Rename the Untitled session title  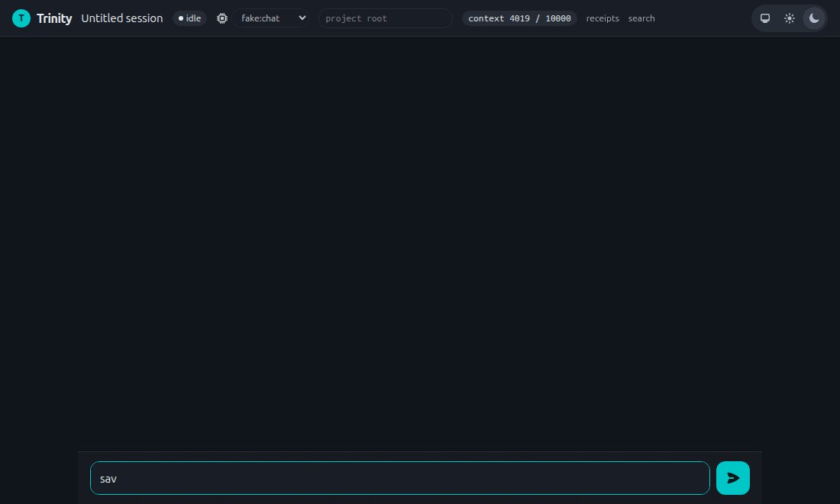point(122,18)
